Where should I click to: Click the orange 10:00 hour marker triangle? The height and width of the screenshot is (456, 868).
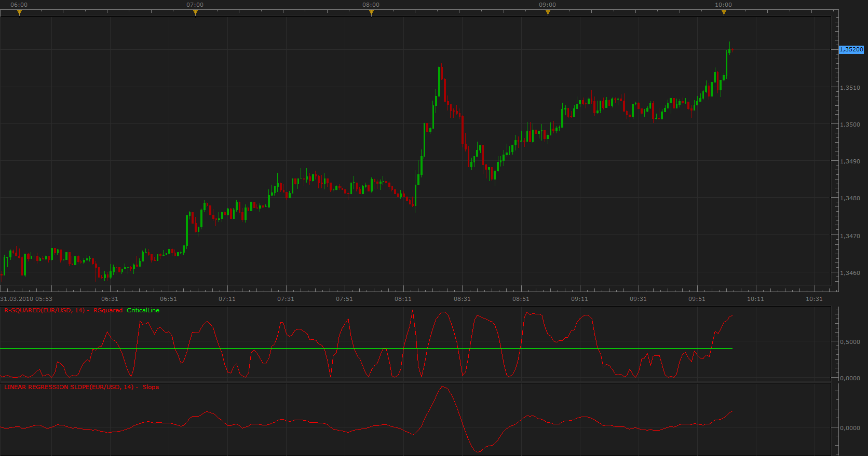click(724, 13)
